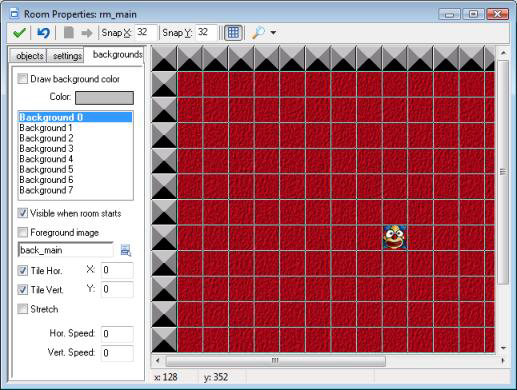Enable Draw background color checkbox
This screenshot has width=517, height=390.
[x=22, y=79]
